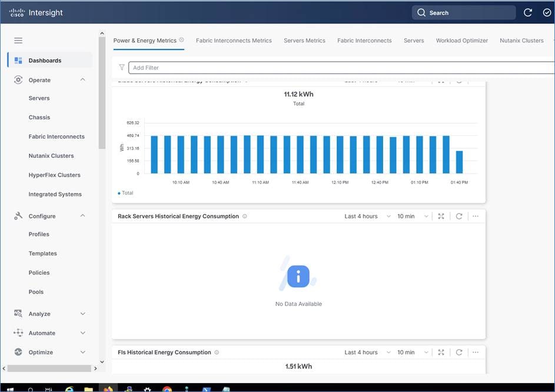Image resolution: width=555 pixels, height=392 pixels.
Task: Expand the Analyze section
Action: pyautogui.click(x=49, y=314)
